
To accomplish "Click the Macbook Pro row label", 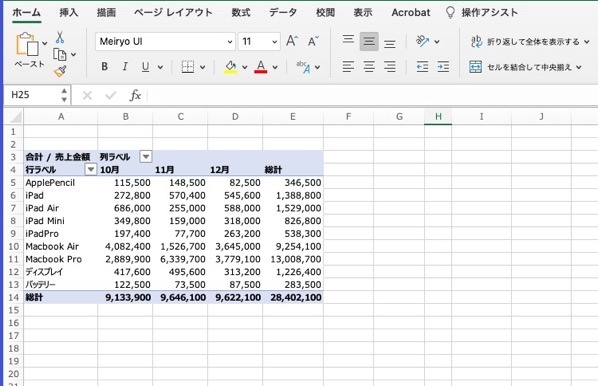I will (x=53, y=259).
